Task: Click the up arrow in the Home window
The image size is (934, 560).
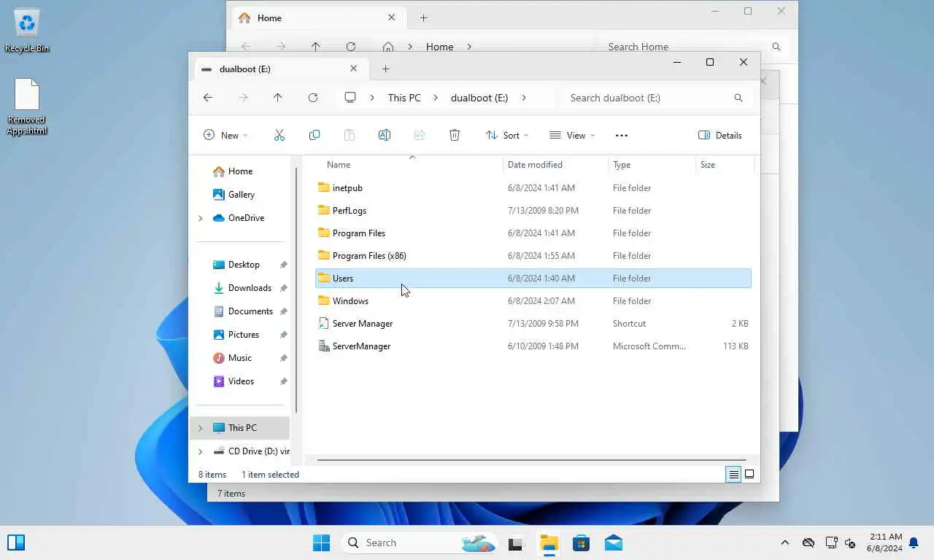Action: (x=316, y=47)
